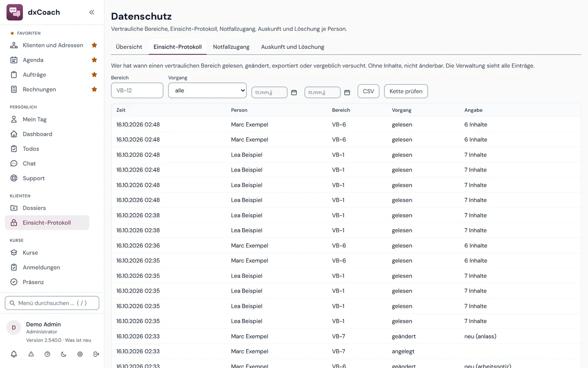Open the start date calendar picker
This screenshot has width=588, height=368.
click(x=294, y=92)
